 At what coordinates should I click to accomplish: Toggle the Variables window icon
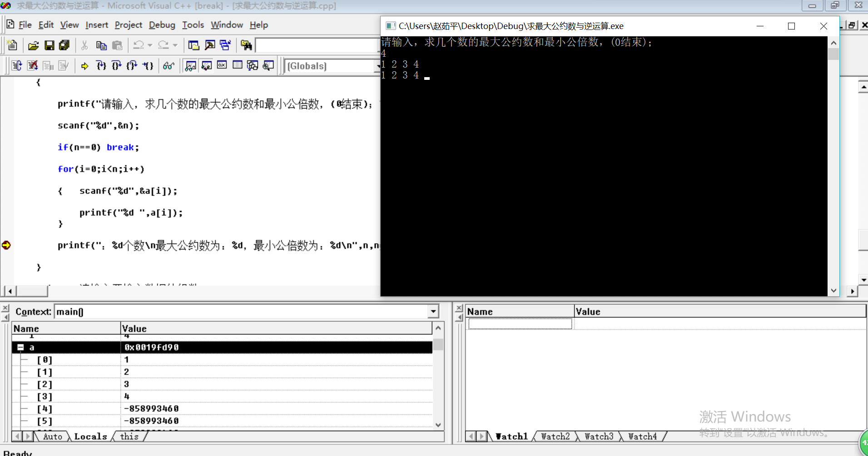(206, 66)
